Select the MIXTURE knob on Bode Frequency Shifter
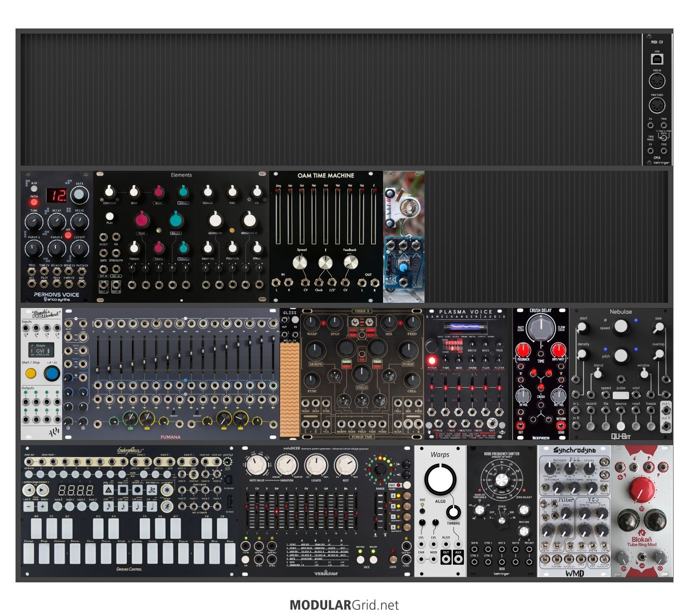Screen dimensions: 689x616 click(524, 532)
